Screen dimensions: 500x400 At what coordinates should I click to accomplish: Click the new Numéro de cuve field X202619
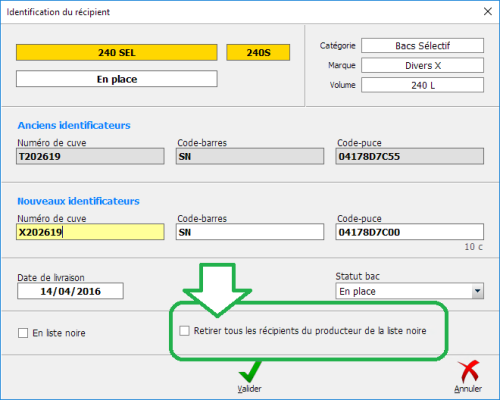pos(90,232)
